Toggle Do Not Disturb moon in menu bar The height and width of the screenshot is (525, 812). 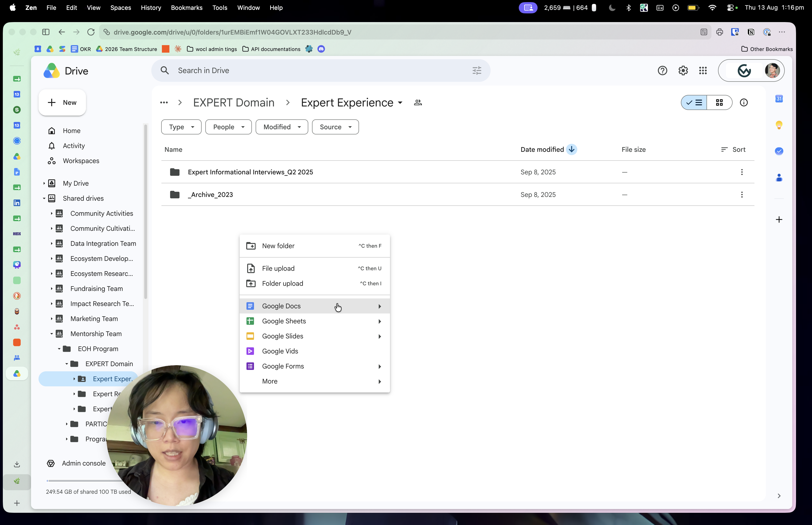coord(612,8)
